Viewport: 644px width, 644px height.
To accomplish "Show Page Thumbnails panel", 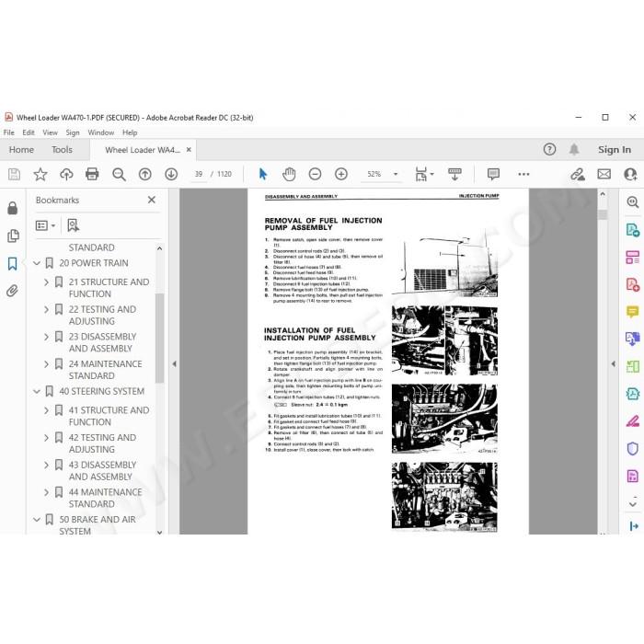I will click(x=13, y=236).
